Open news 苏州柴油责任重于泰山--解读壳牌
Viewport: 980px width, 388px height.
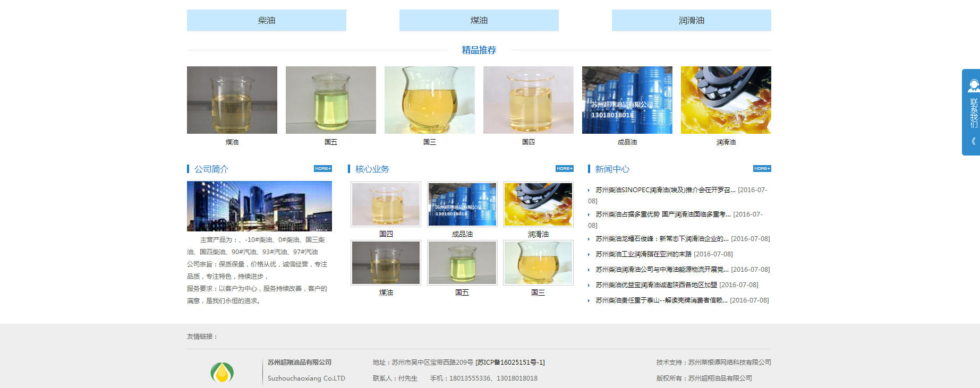tap(661, 300)
